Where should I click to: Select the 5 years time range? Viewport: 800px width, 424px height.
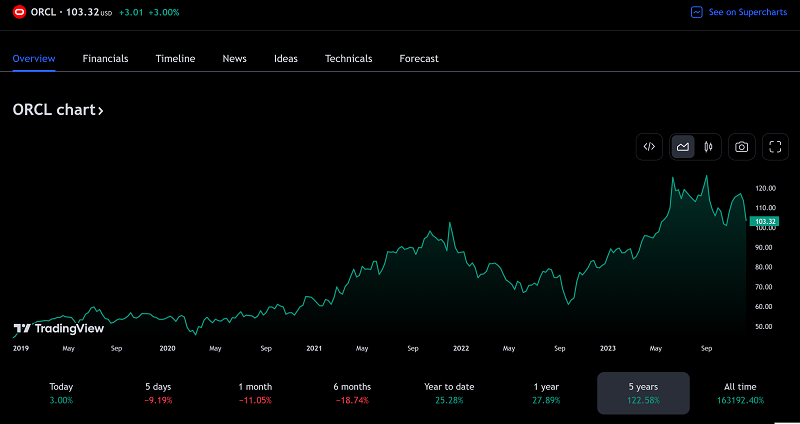(x=643, y=392)
